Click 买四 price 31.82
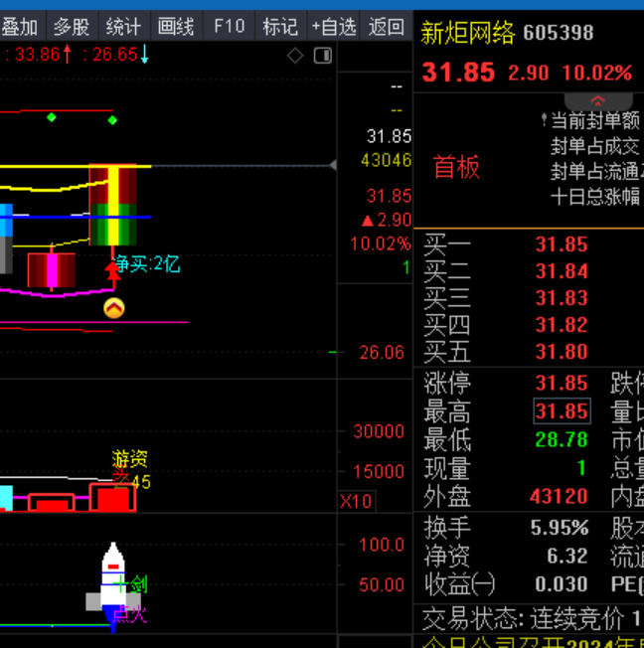 562,325
